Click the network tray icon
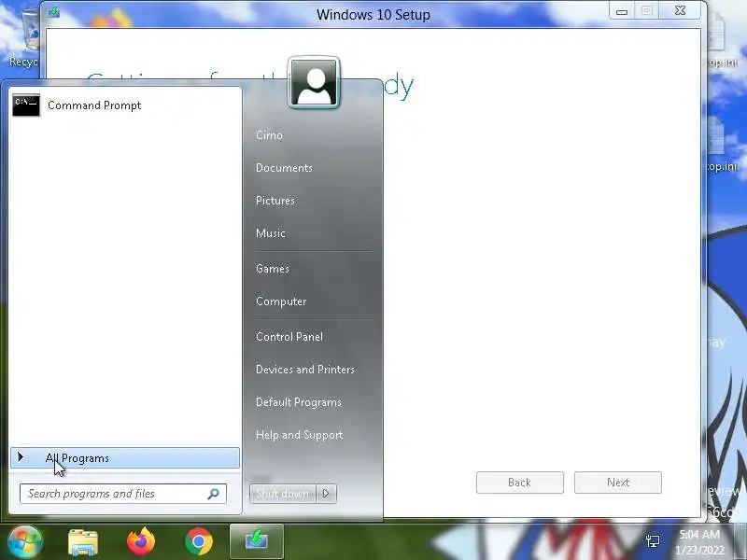 pyautogui.click(x=653, y=541)
